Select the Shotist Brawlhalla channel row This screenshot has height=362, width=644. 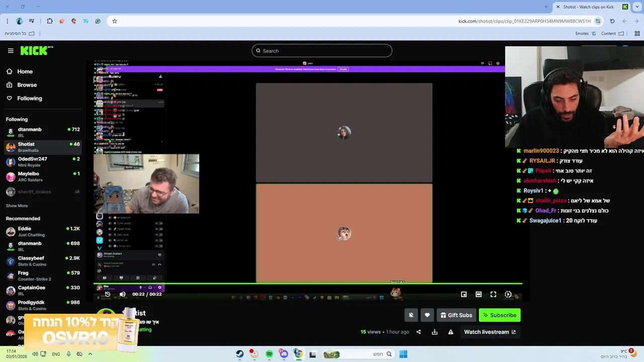43,147
